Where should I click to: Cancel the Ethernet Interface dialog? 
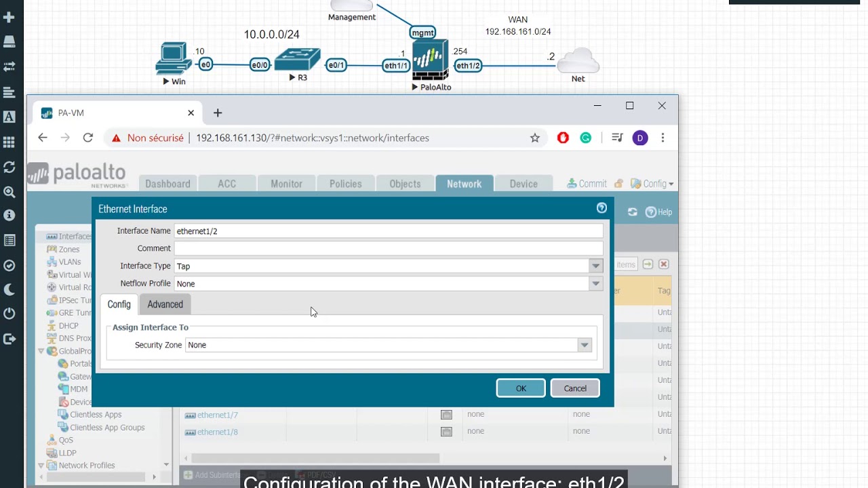click(x=575, y=388)
